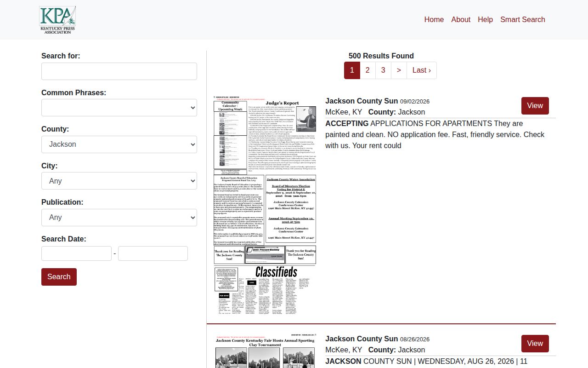The image size is (588, 368).
Task: Open the Publication dropdown
Action: tap(119, 218)
